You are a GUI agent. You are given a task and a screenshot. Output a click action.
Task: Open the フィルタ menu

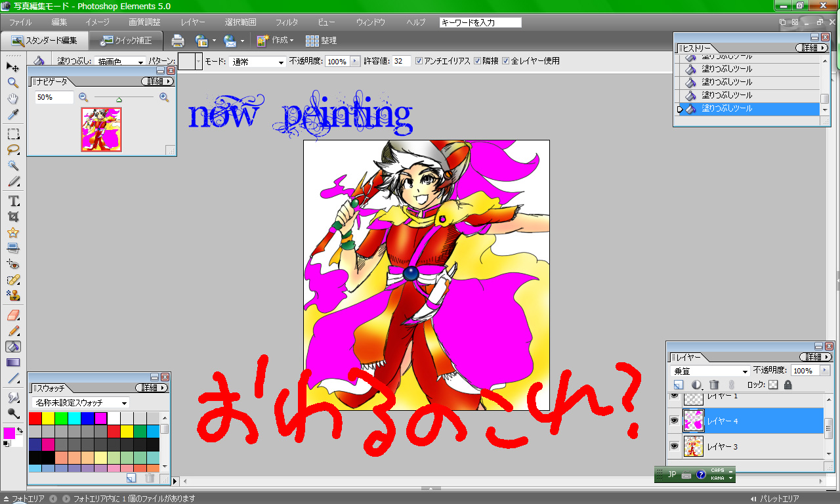[x=287, y=22]
